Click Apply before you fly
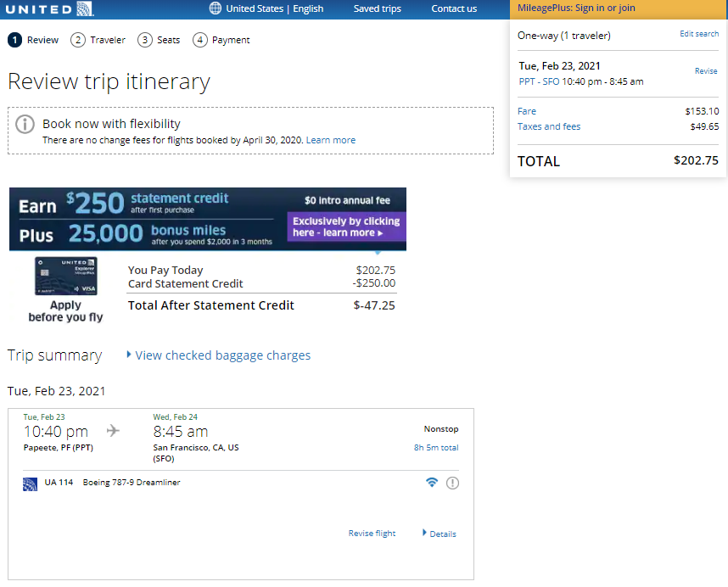 (x=65, y=311)
